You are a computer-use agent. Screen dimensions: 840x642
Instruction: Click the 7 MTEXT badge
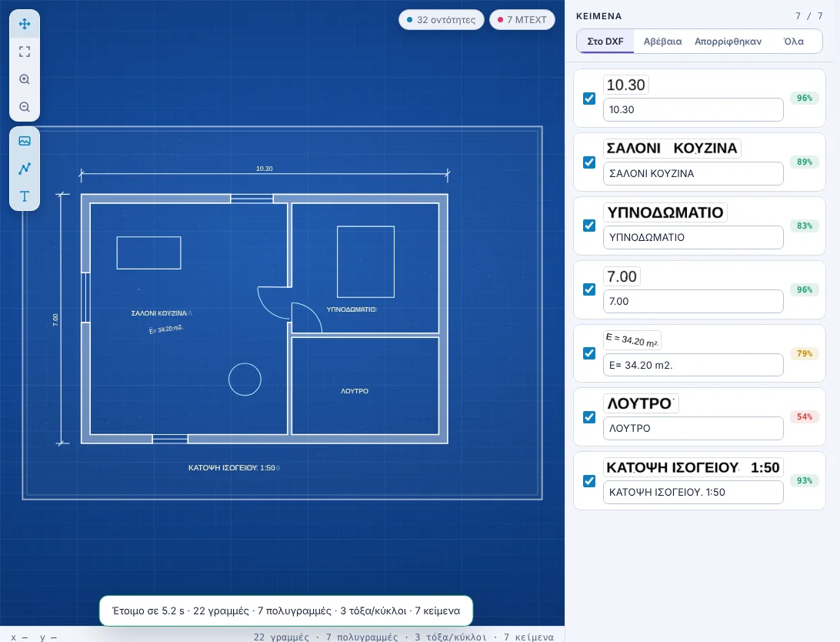pos(522,20)
